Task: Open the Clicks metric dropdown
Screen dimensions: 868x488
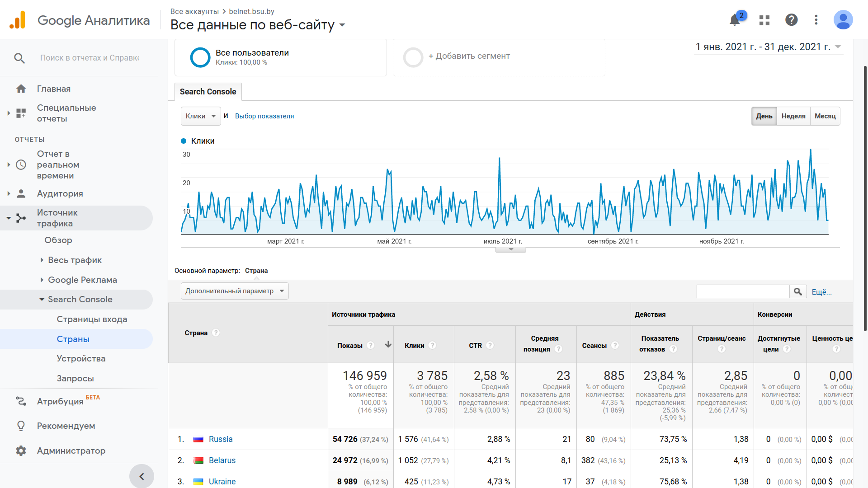Action: [201, 116]
